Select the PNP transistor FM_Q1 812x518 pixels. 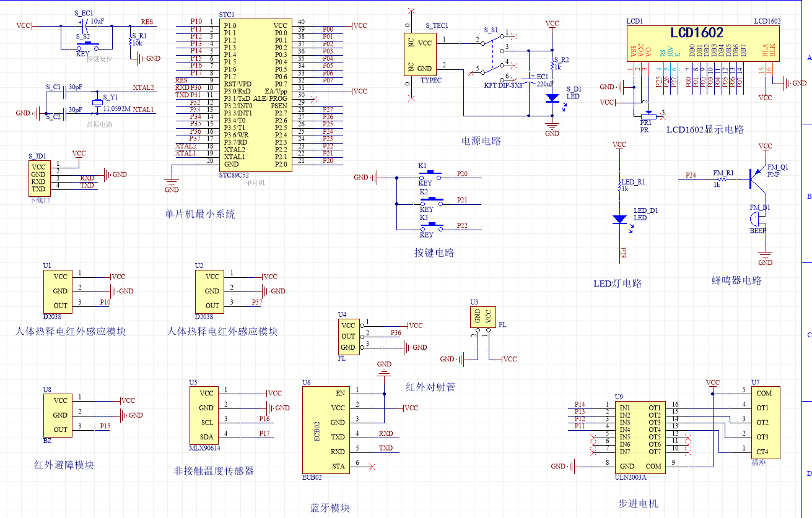coord(755,178)
